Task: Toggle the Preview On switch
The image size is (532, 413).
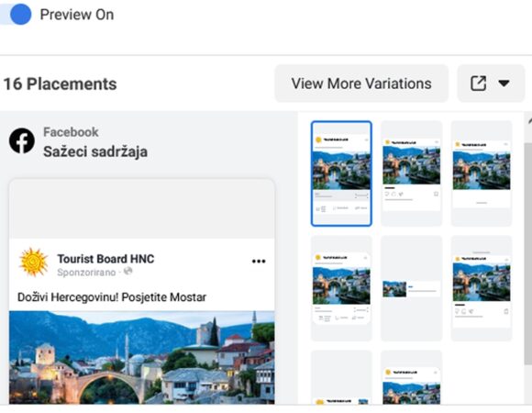Action: click(16, 15)
